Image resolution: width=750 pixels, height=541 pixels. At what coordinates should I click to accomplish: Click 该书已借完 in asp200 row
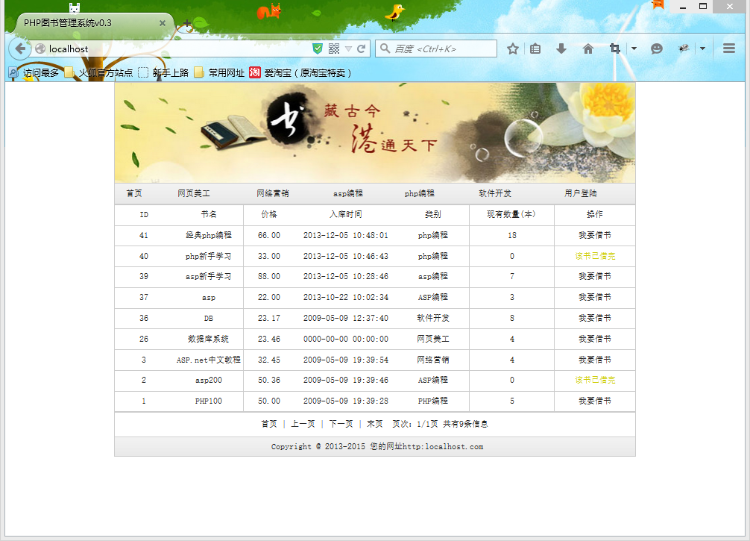point(595,380)
